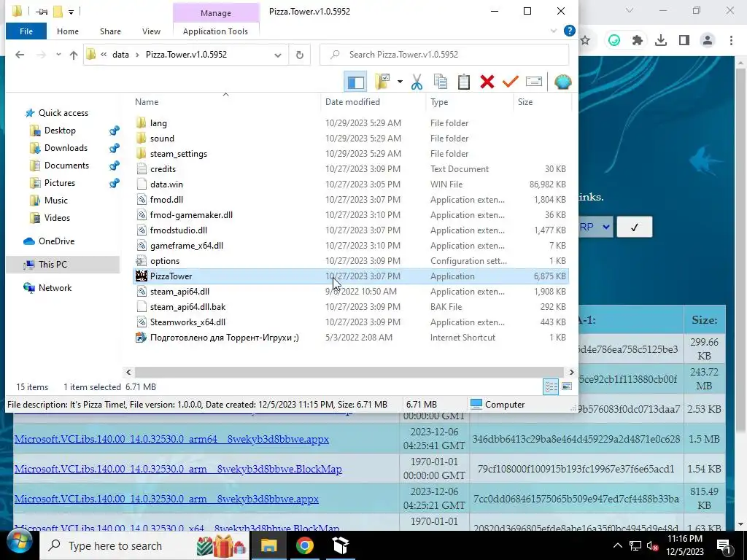Open Desktop in navigation pane
The image size is (747, 560).
pos(60,131)
